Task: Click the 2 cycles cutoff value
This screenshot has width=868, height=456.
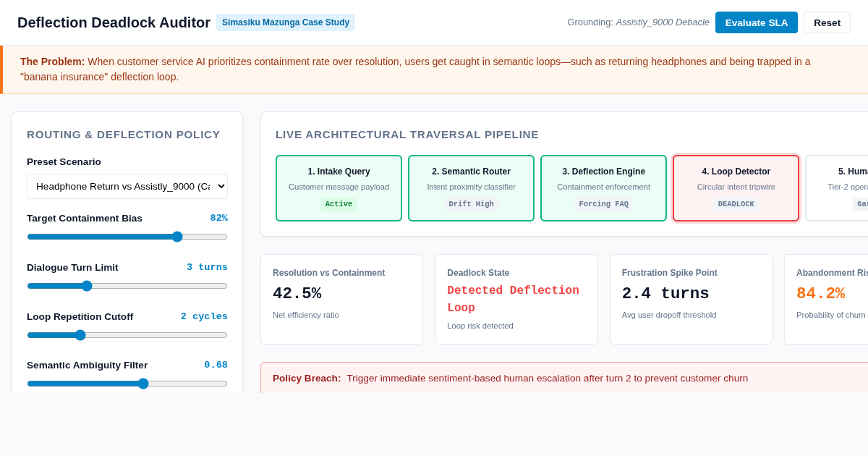Action: coord(204,316)
